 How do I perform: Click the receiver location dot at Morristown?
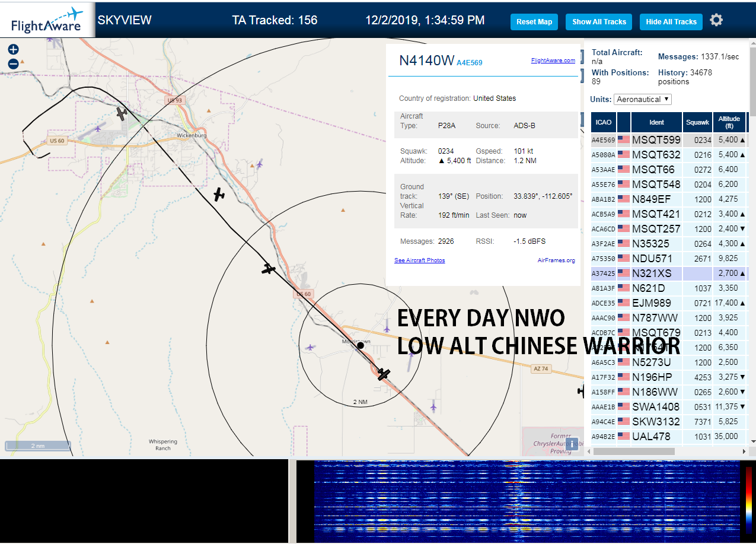coord(360,345)
